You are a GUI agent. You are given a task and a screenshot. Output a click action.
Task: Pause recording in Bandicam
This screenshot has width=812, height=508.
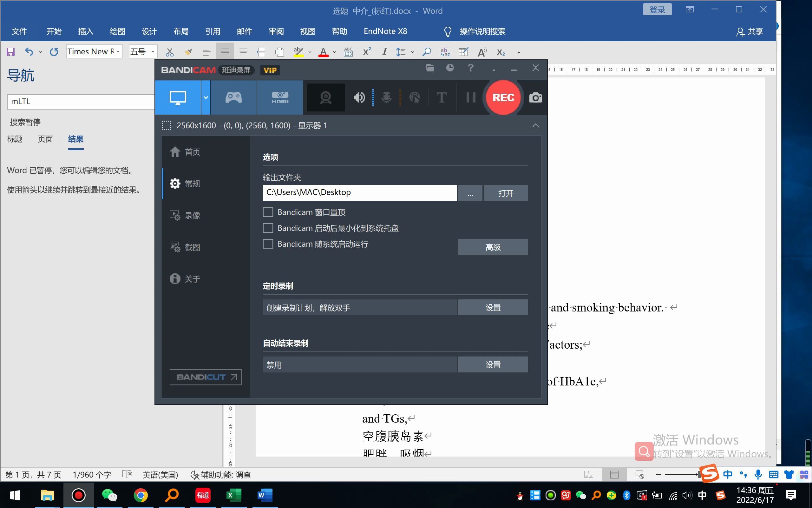point(470,98)
